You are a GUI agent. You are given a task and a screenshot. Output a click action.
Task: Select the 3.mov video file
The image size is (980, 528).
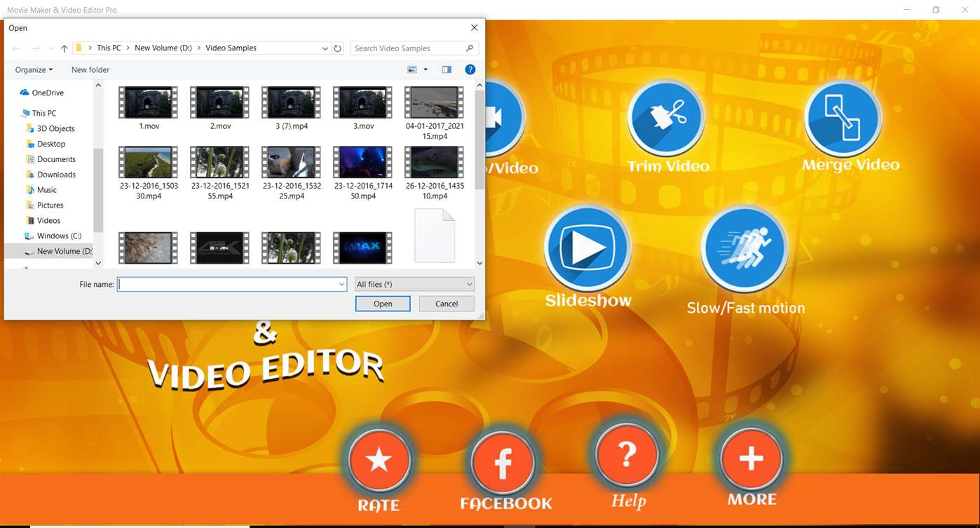coord(362,109)
